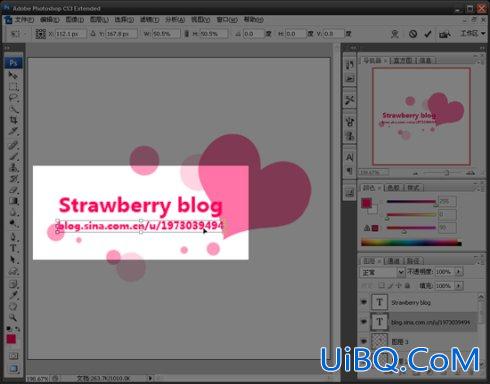Click the reference point locator grid
The image size is (490, 384).
pos(40,34)
